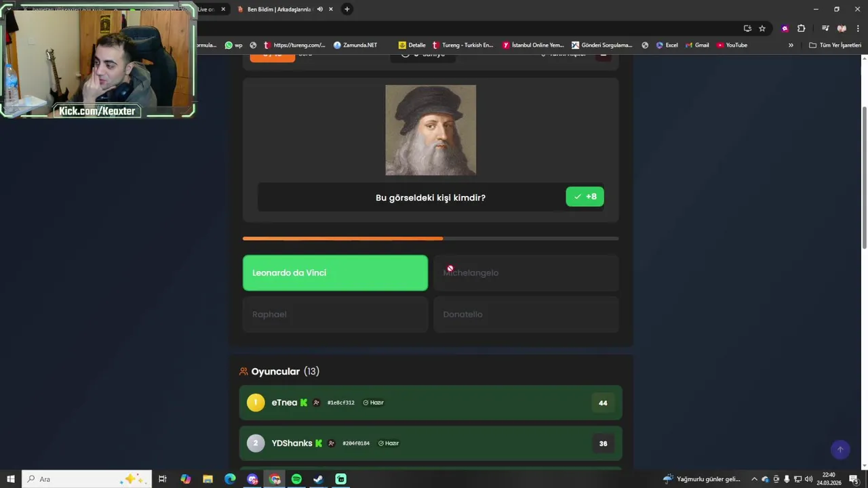Mute audio on the Ben Bildim tab

[x=319, y=9]
